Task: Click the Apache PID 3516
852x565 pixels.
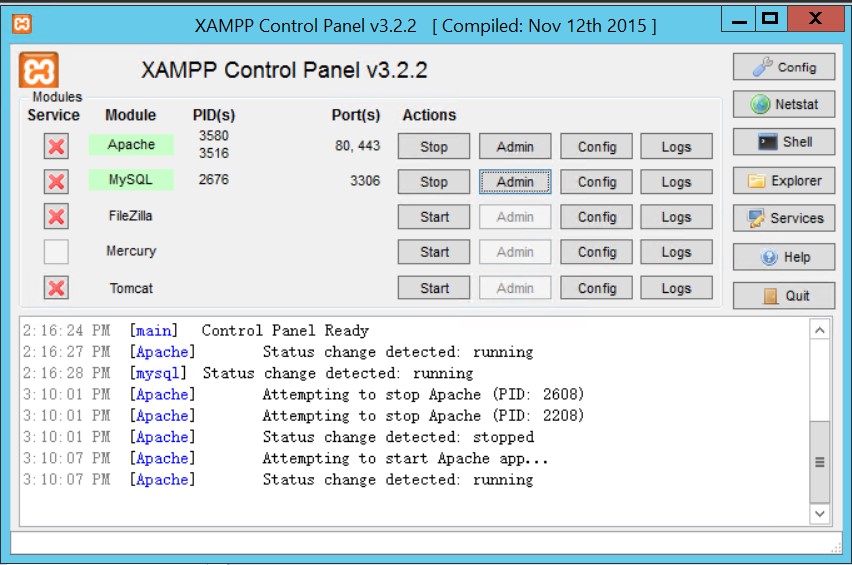Action: tap(214, 153)
